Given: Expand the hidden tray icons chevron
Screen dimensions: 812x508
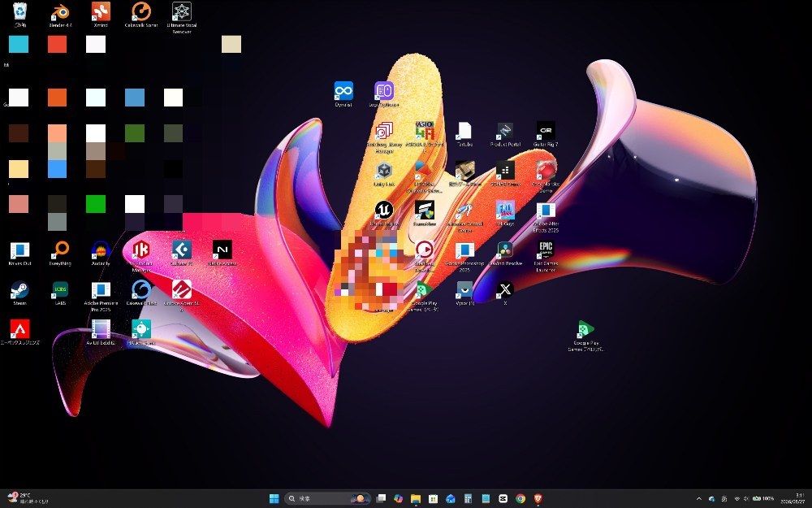Looking at the screenshot, I should pyautogui.click(x=698, y=499).
